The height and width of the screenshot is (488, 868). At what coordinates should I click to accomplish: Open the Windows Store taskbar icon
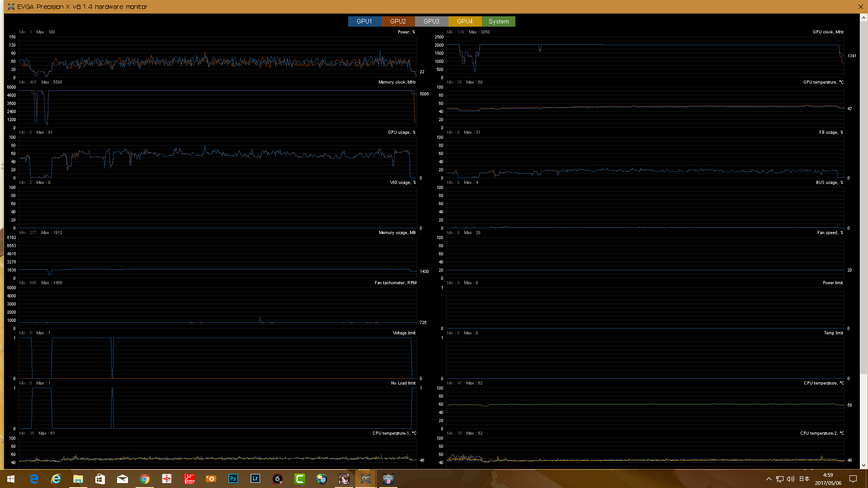[x=100, y=479]
